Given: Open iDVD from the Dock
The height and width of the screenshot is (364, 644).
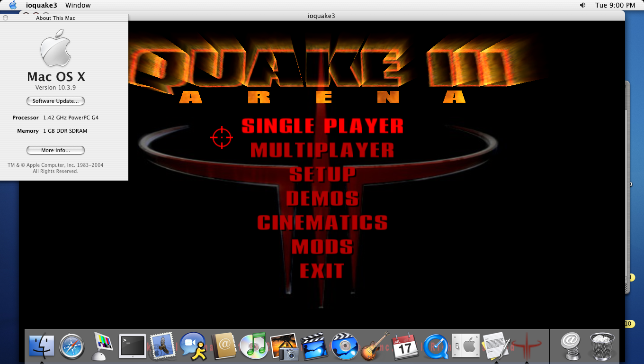Looking at the screenshot, I should 344,346.
